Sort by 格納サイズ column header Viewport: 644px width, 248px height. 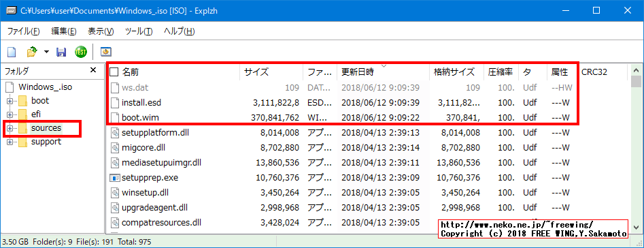coord(454,72)
